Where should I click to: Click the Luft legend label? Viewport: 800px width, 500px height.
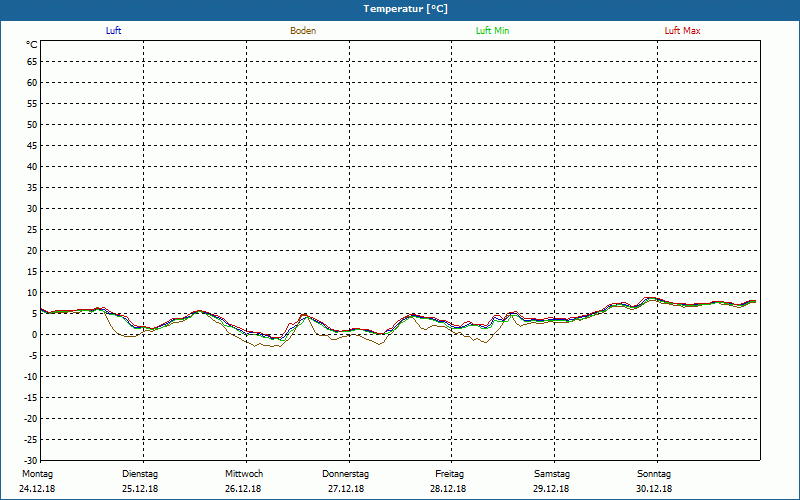pos(113,31)
